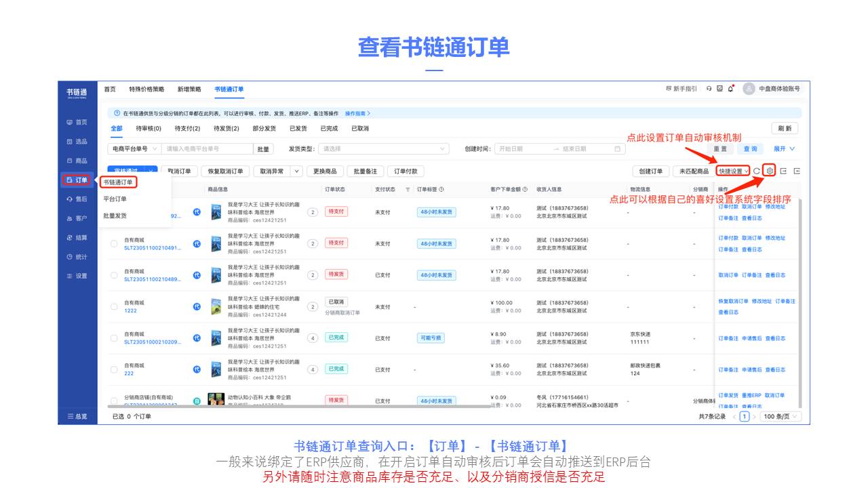Open 统计 in the left sidebar

(77, 257)
